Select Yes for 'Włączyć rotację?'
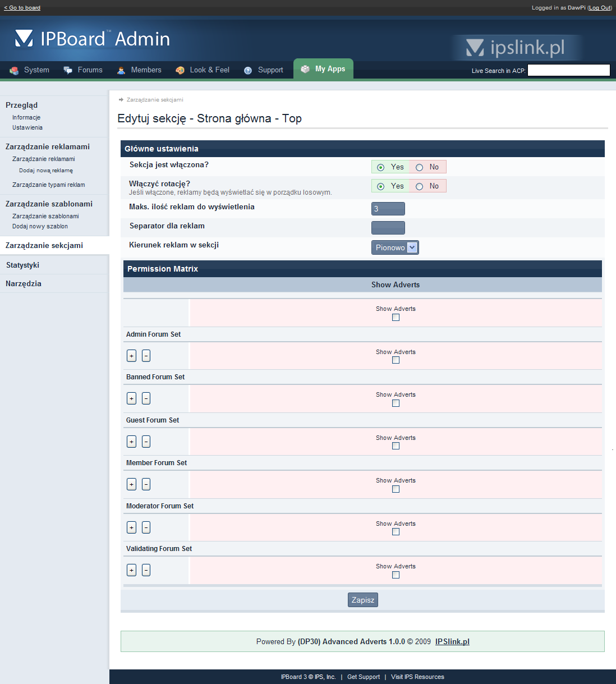Image resolution: width=616 pixels, height=684 pixels. 381,186
